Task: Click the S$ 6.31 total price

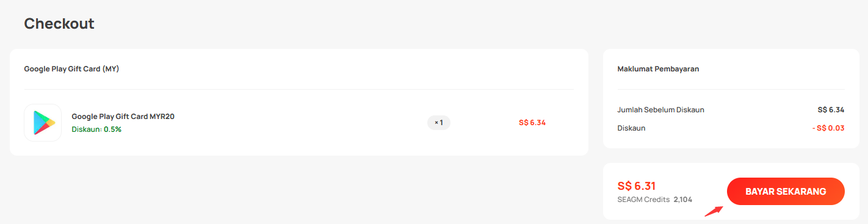Action: point(637,186)
